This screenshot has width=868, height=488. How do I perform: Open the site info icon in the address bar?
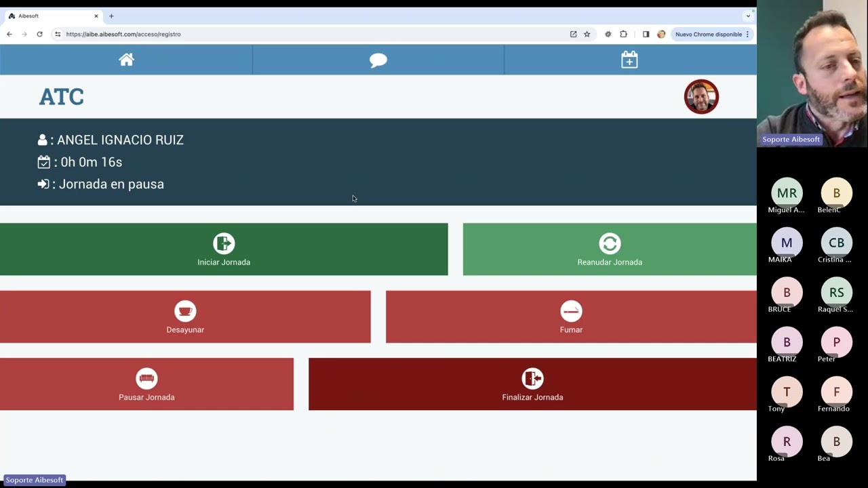58,34
